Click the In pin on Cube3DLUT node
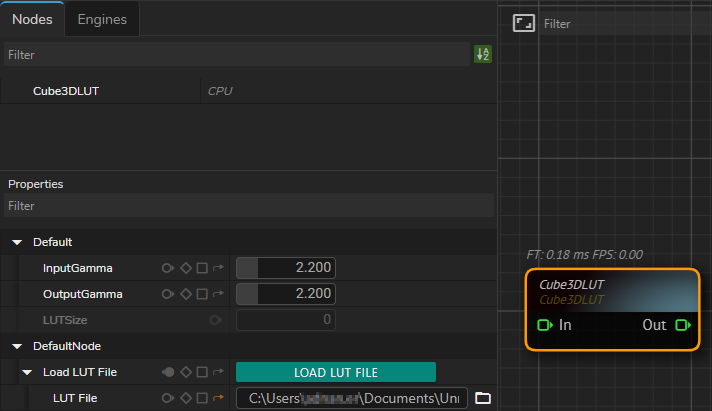Image resolution: width=712 pixels, height=411 pixels. pyautogui.click(x=545, y=325)
